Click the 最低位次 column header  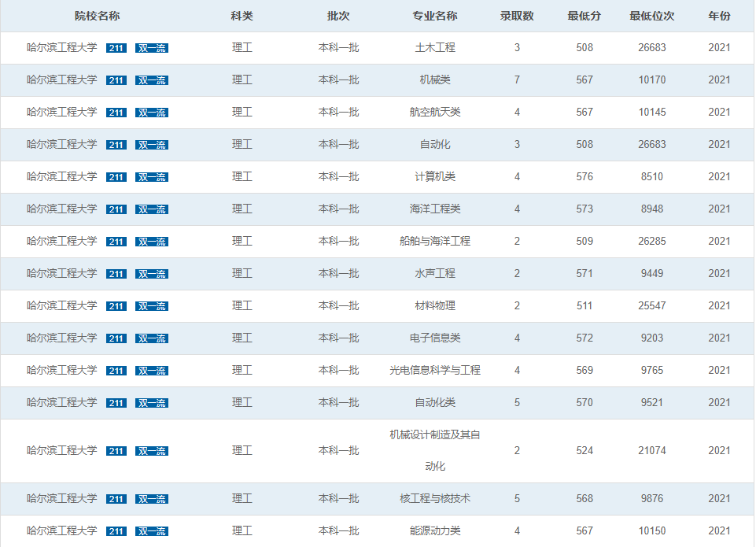(652, 16)
